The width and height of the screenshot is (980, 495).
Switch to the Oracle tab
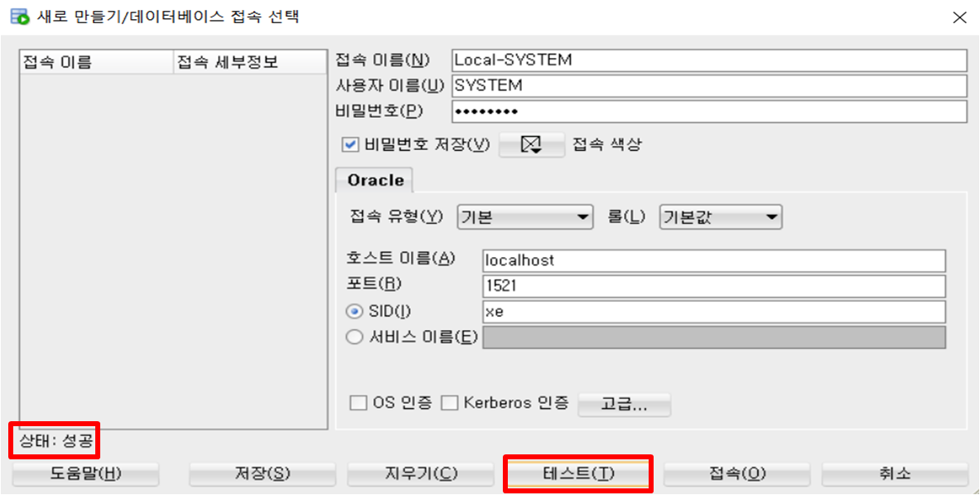click(x=374, y=180)
